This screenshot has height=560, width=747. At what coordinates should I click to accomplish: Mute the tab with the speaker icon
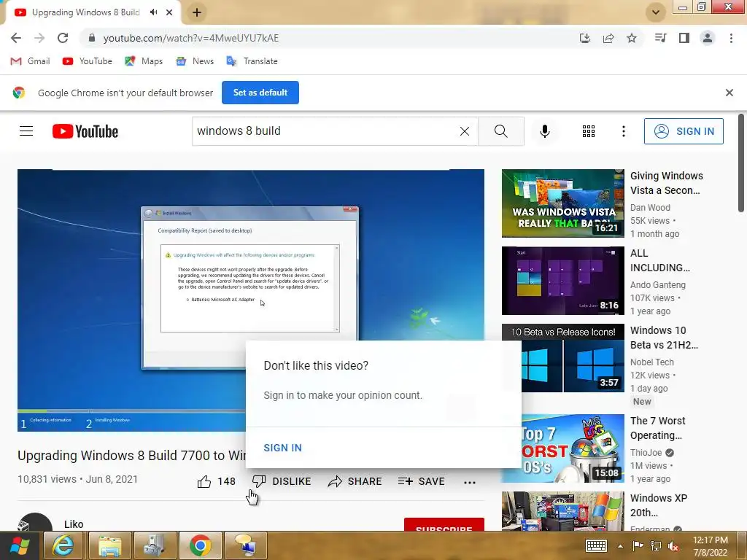click(153, 12)
